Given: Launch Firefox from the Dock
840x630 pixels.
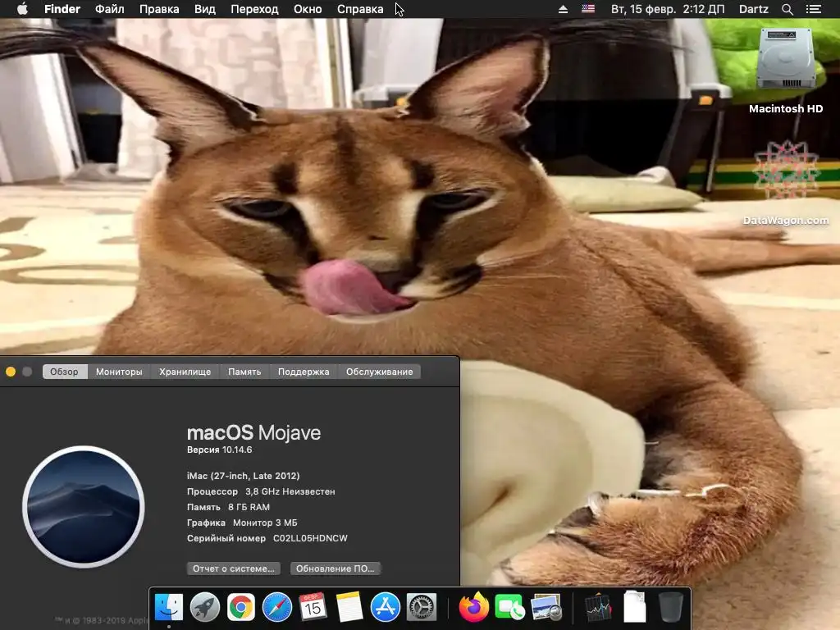Looking at the screenshot, I should tap(474, 607).
